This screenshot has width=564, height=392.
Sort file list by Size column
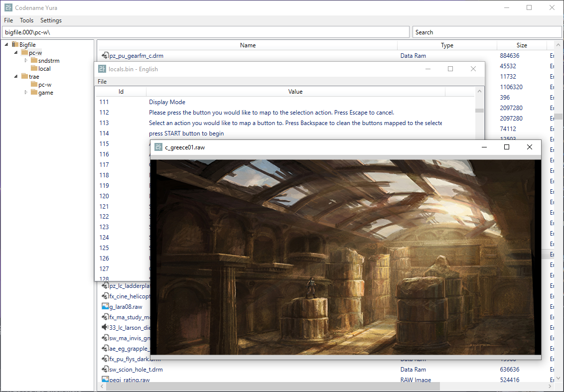click(522, 45)
